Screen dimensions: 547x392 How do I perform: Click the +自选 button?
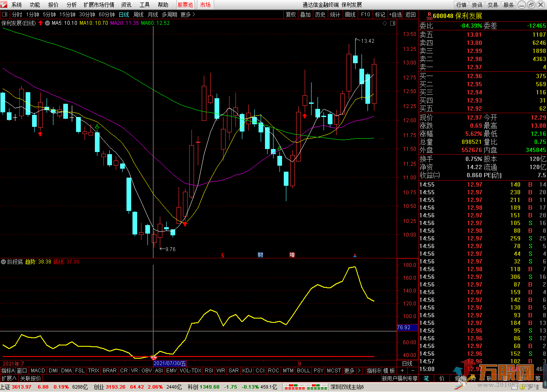coord(395,15)
